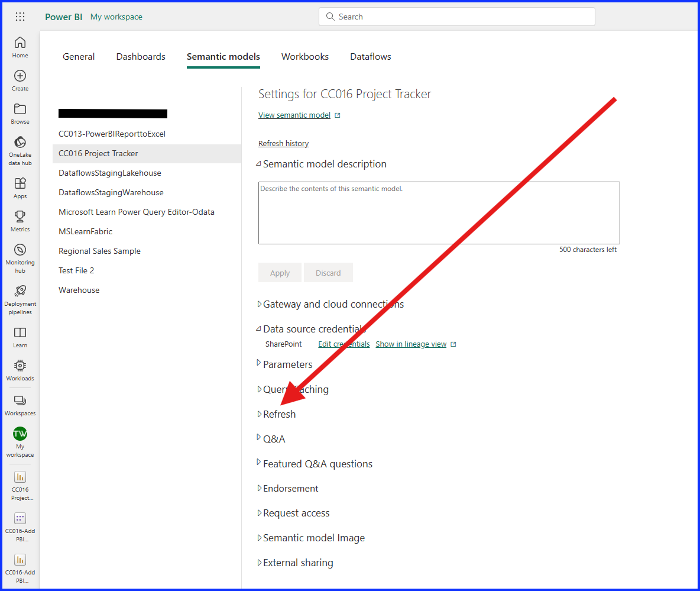700x591 pixels.
Task: Expand Featured Q&A questions
Action: click(258, 462)
